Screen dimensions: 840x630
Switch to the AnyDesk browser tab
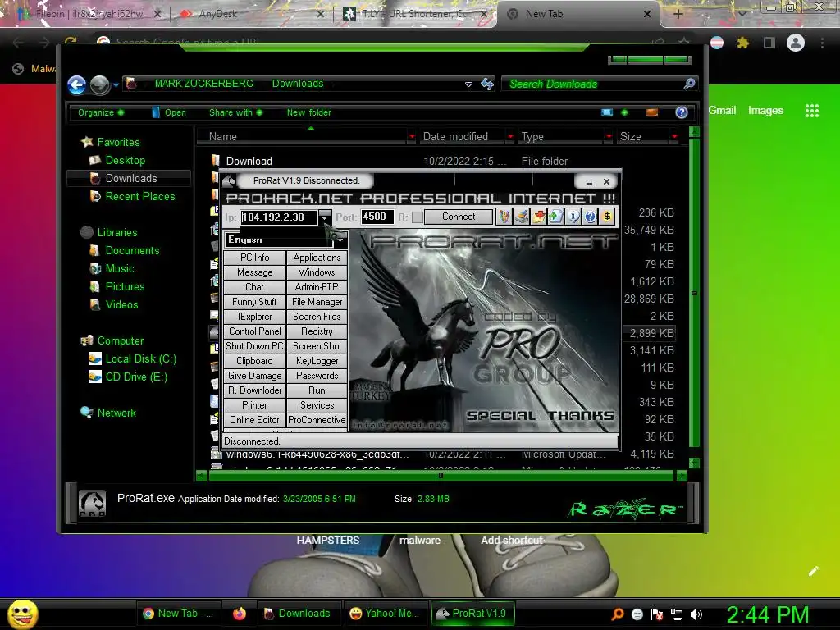[250, 14]
